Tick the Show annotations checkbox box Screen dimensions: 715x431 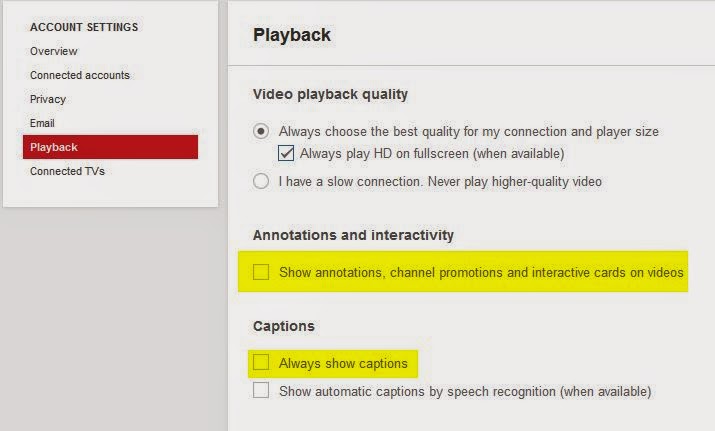click(261, 272)
